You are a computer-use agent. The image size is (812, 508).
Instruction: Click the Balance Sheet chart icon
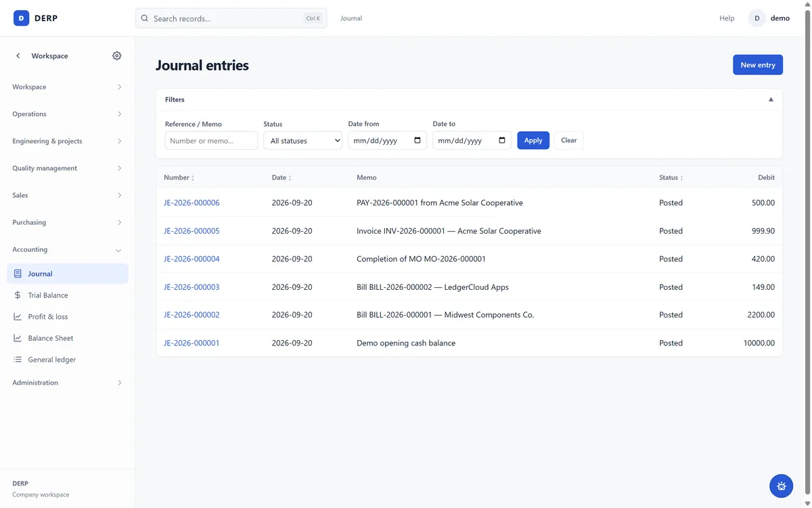[x=18, y=338]
